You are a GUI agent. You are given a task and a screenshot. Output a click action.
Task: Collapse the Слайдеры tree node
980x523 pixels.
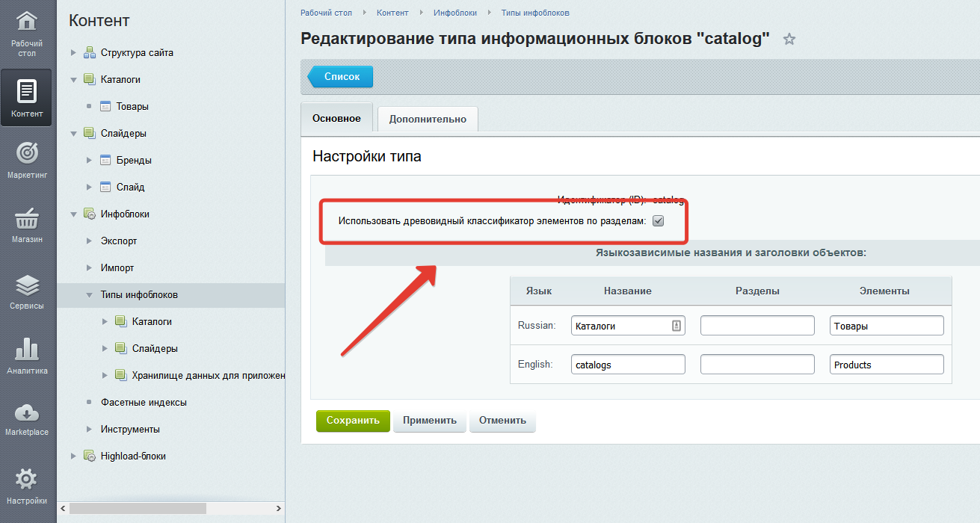73,134
